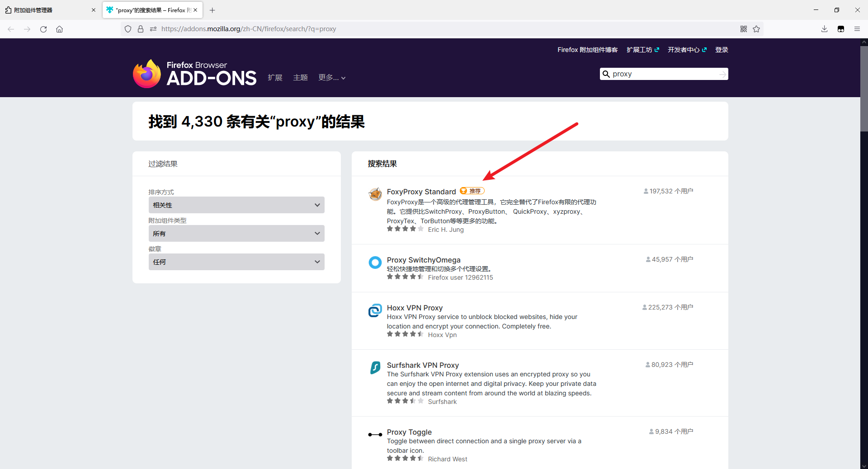The image size is (868, 469).
Task: Open the Proxy SwitchyOmega add-on
Action: (424, 260)
